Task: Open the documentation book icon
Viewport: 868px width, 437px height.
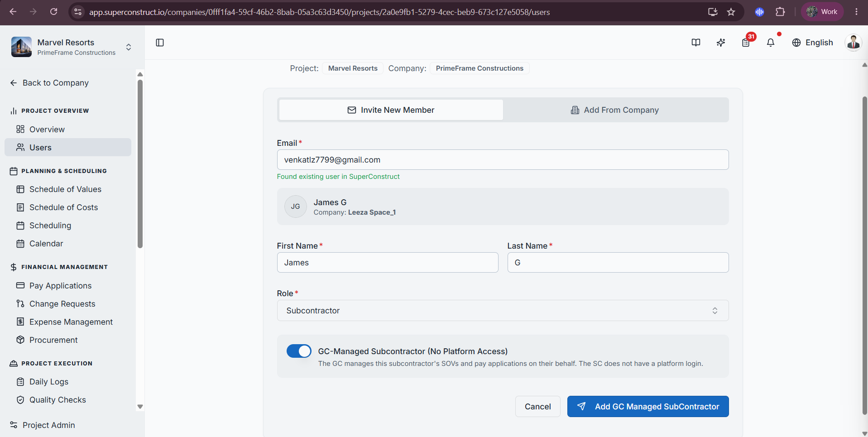Action: pyautogui.click(x=696, y=43)
